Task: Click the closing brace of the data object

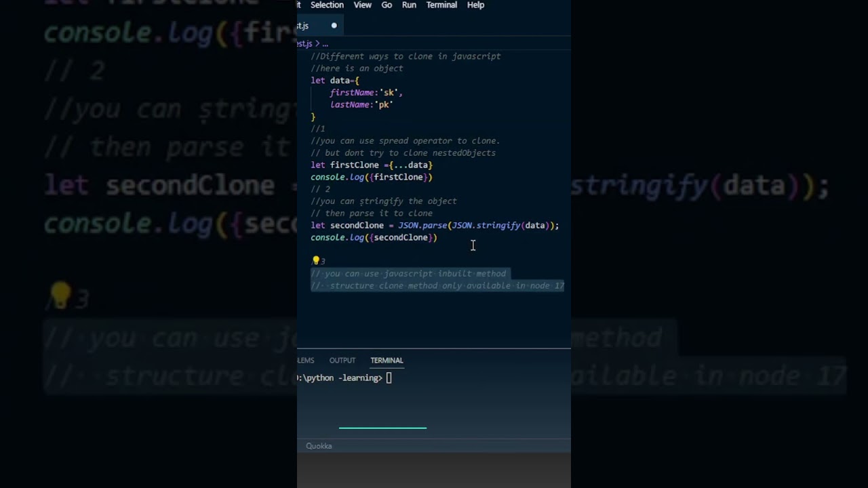Action: [313, 117]
